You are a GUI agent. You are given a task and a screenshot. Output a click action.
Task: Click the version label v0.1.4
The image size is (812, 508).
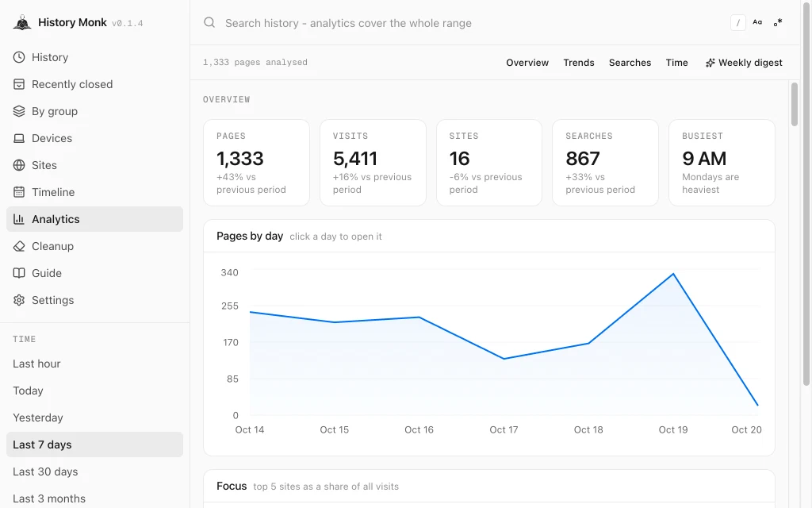(x=128, y=23)
